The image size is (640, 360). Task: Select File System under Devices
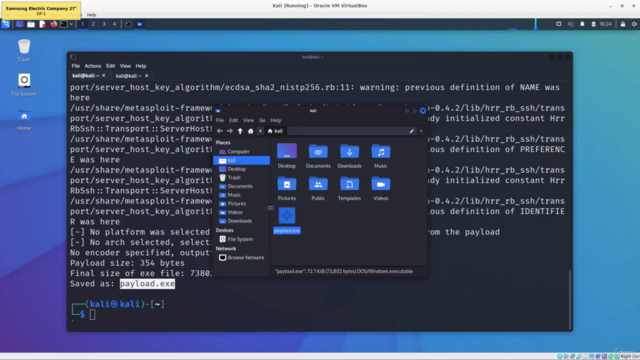pyautogui.click(x=241, y=239)
